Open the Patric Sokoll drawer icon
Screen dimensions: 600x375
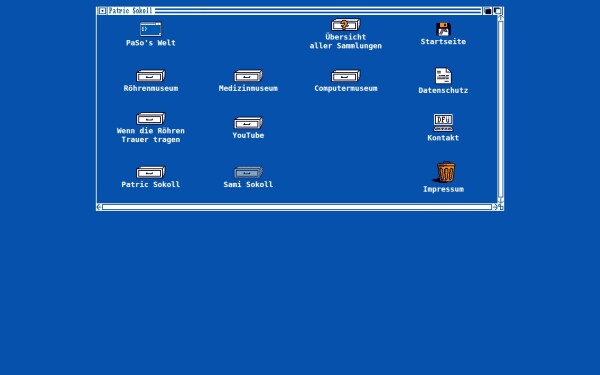150,172
